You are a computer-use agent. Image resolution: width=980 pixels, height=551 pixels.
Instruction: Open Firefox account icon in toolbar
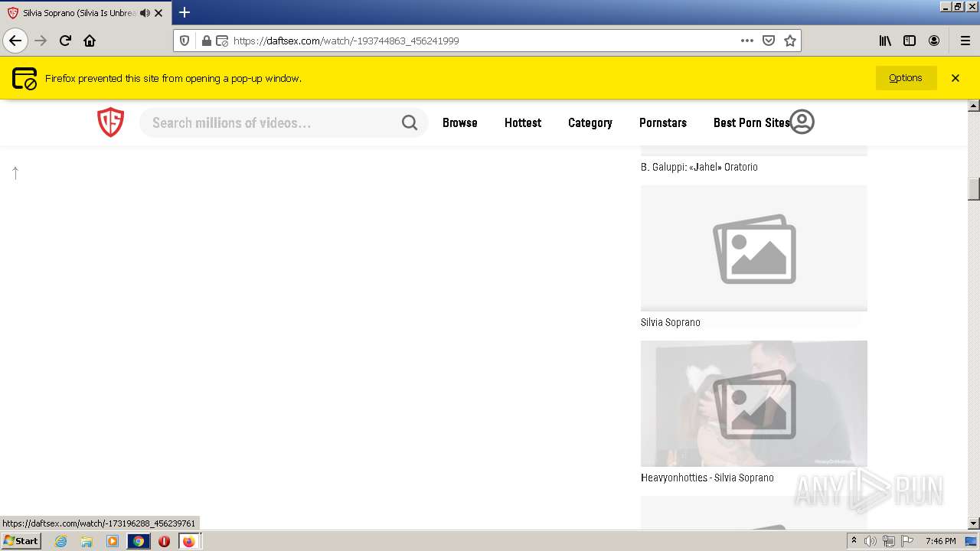[934, 41]
